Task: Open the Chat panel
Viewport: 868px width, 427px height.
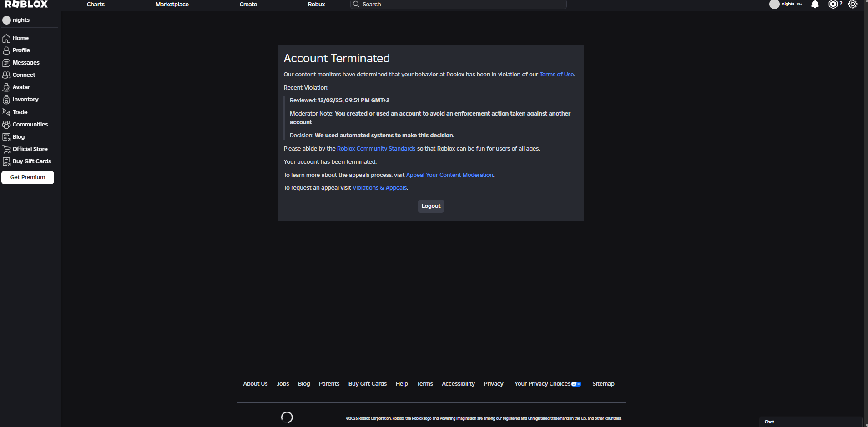Action: [x=811, y=422]
